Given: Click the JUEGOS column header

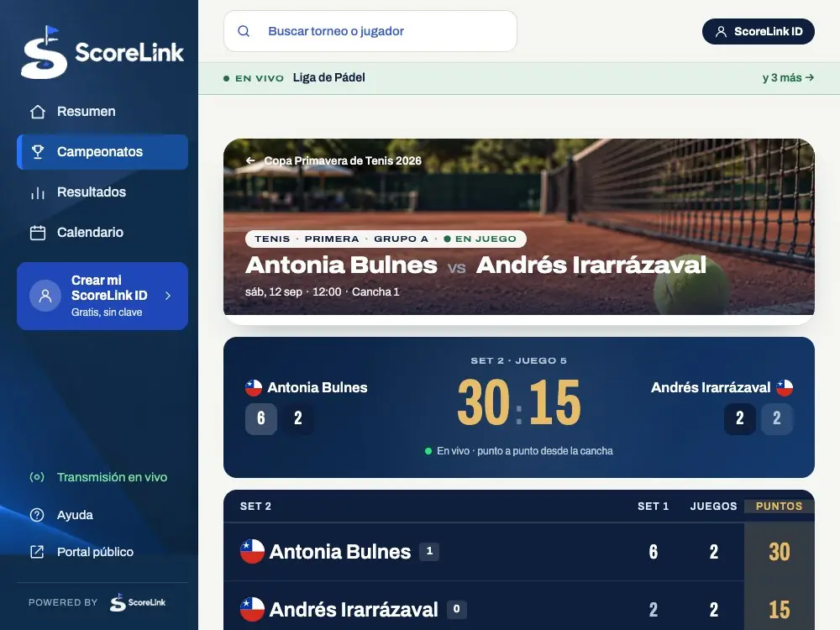Looking at the screenshot, I should coord(713,507).
